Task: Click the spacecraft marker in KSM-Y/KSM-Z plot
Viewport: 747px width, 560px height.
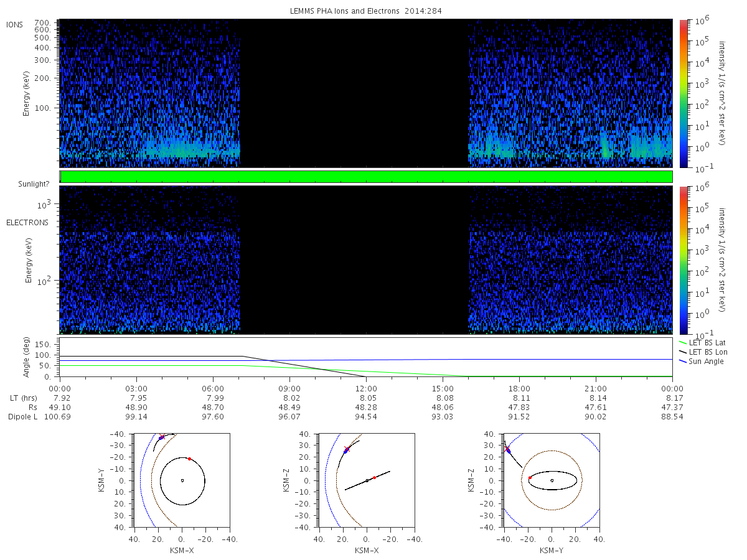Action: [507, 449]
